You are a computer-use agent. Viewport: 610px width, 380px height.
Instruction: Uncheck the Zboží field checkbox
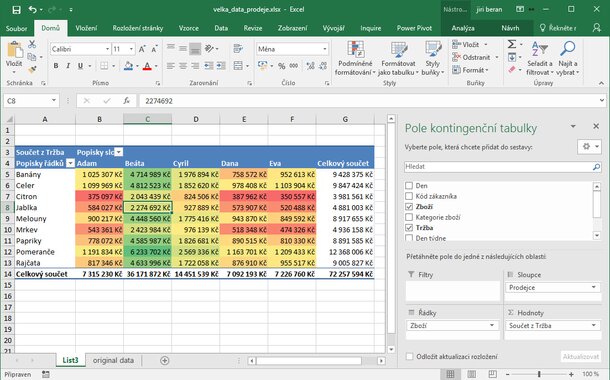point(409,207)
